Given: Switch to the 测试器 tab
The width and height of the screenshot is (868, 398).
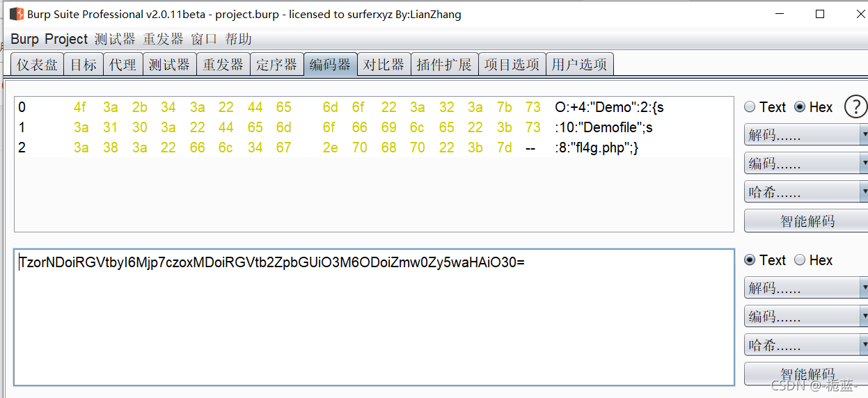Looking at the screenshot, I should 169,64.
